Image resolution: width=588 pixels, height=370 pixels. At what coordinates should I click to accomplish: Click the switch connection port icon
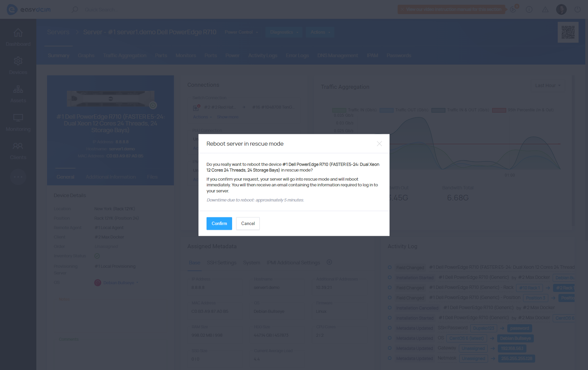point(196,108)
